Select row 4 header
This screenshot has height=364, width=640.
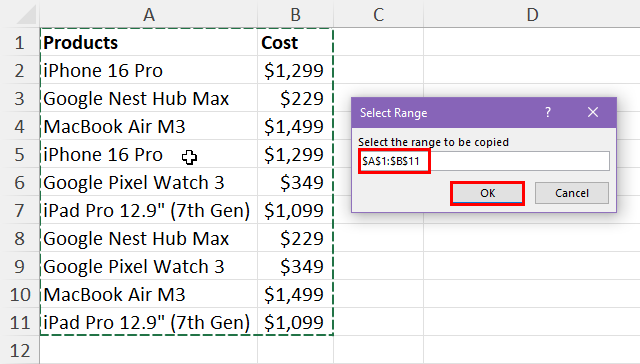click(20, 126)
